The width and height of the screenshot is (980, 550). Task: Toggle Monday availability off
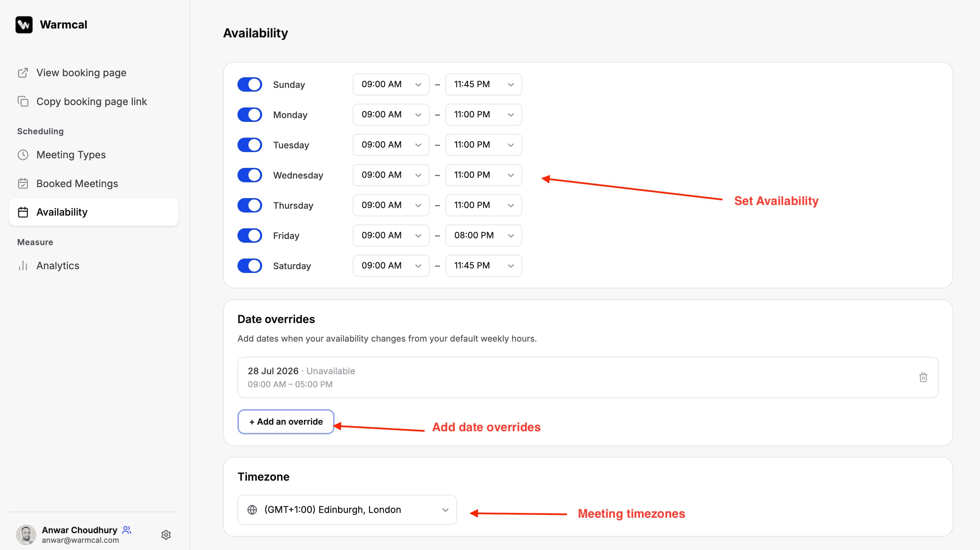tap(249, 115)
